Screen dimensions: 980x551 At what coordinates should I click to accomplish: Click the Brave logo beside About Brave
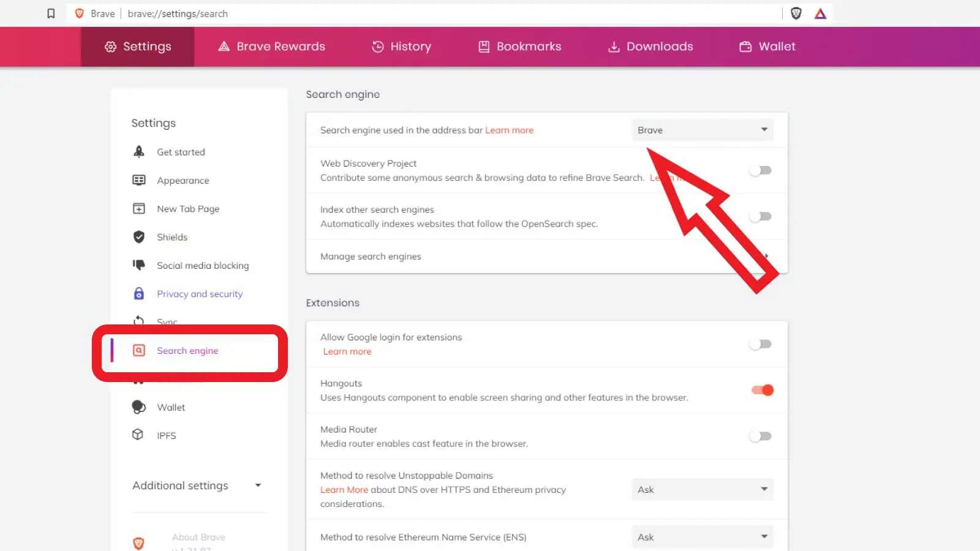click(x=139, y=544)
